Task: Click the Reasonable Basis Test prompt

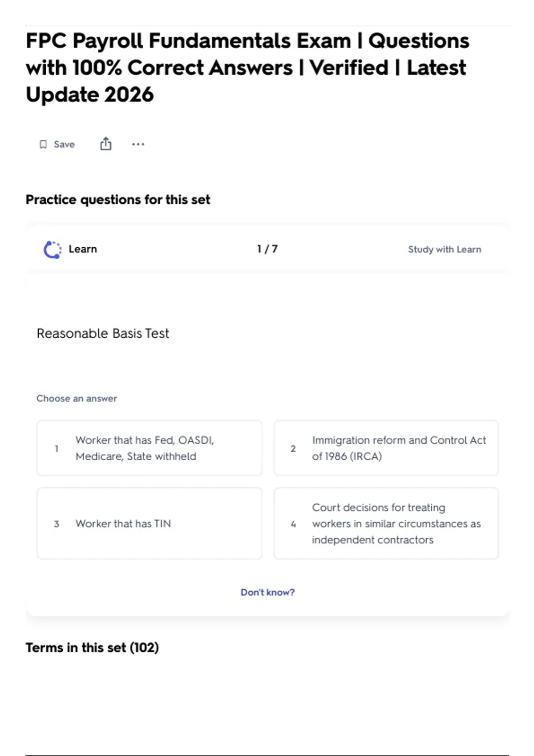Action: pyautogui.click(x=103, y=334)
